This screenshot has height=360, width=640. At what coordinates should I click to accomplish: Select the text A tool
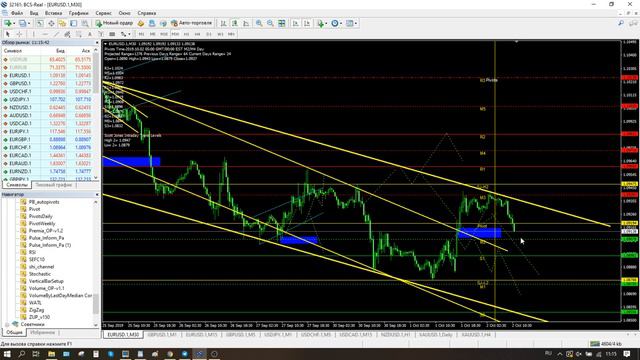pyautogui.click(x=90, y=34)
